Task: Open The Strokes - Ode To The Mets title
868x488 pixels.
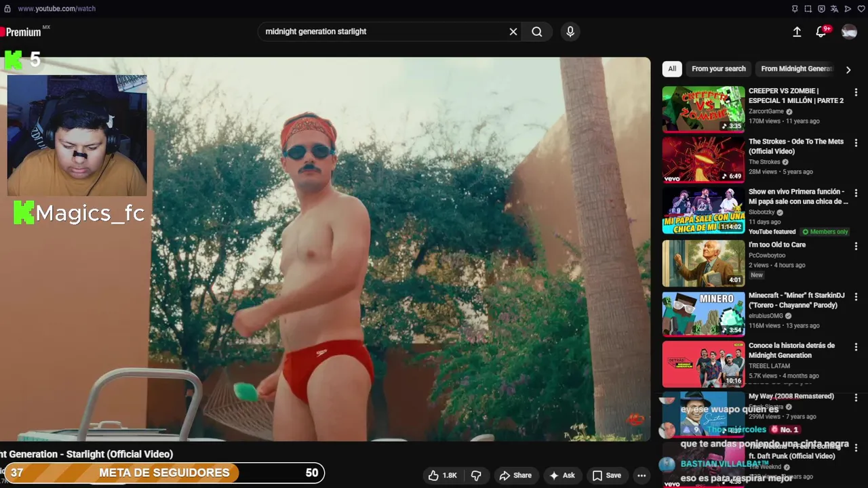Action: point(796,146)
